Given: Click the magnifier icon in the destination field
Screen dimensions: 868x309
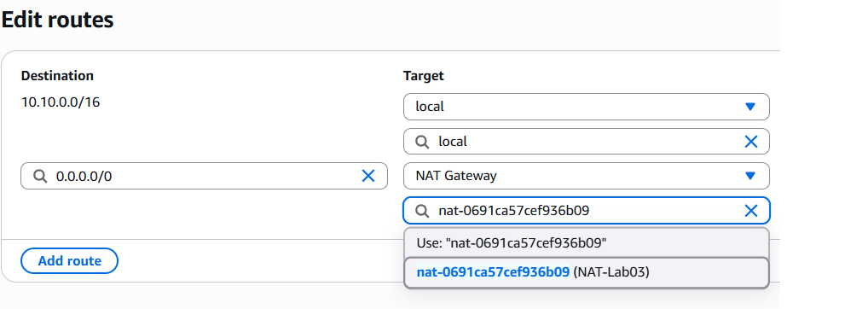Looking at the screenshot, I should point(40,176).
